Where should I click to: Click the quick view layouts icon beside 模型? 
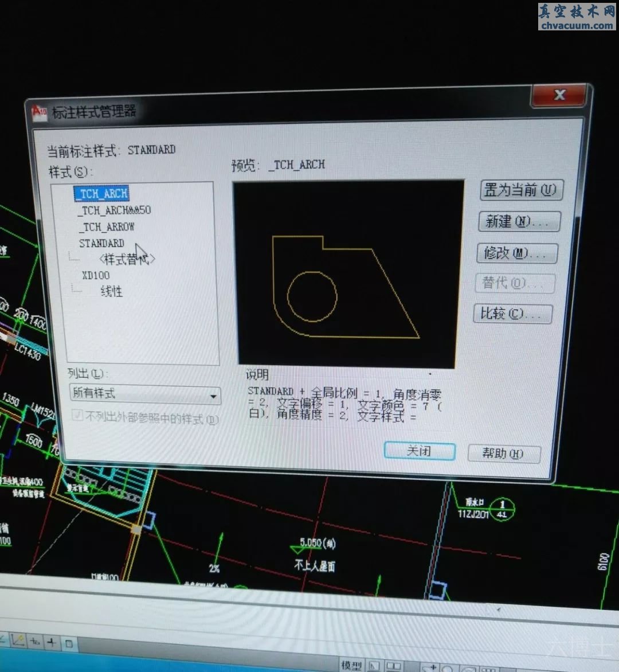point(374,666)
